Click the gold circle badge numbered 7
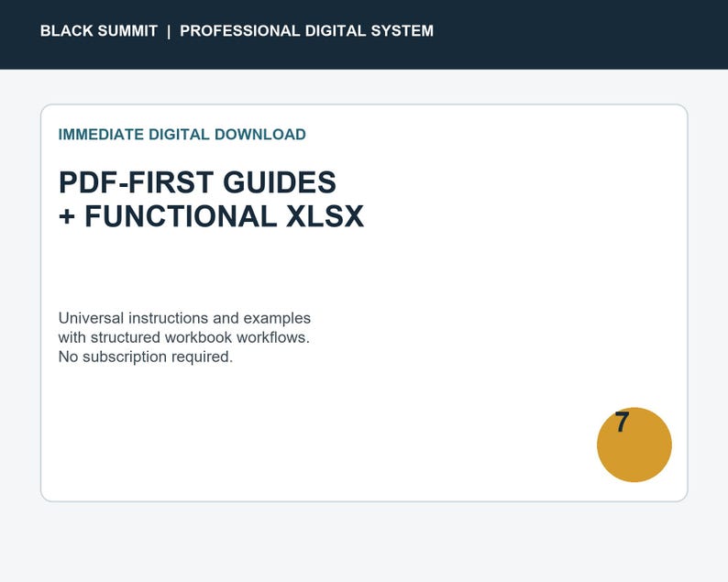Screen dimensions: 728x582 point(634,445)
